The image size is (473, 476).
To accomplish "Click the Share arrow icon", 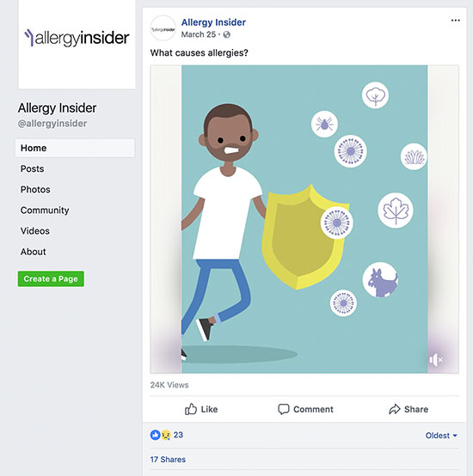I will [395, 409].
